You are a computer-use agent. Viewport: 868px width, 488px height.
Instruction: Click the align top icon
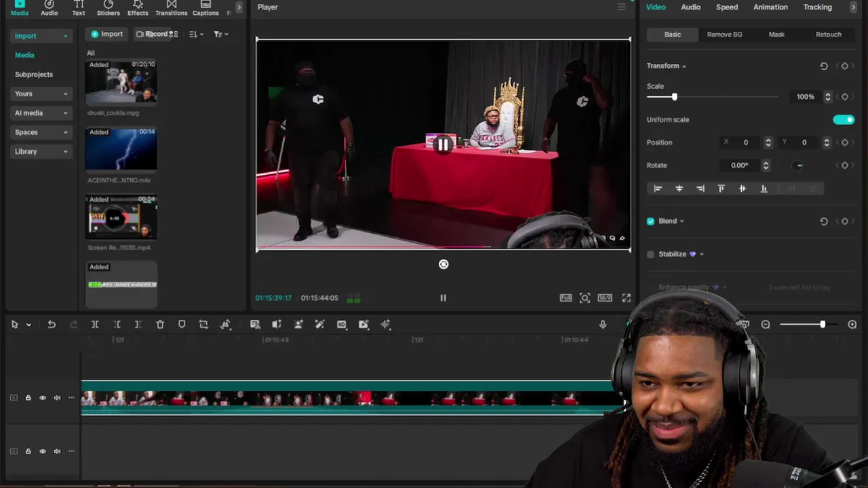[x=721, y=188]
